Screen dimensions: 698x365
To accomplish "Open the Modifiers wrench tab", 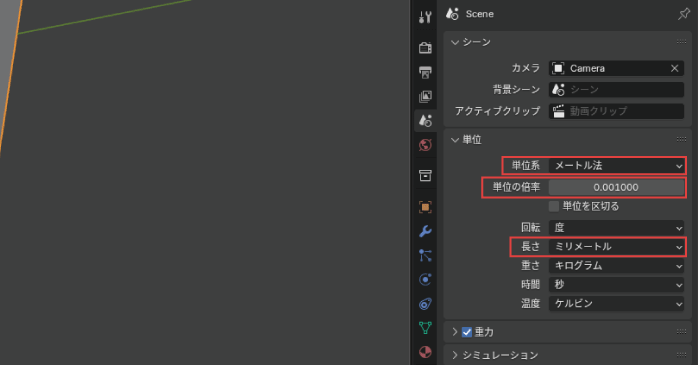I will click(x=425, y=231).
